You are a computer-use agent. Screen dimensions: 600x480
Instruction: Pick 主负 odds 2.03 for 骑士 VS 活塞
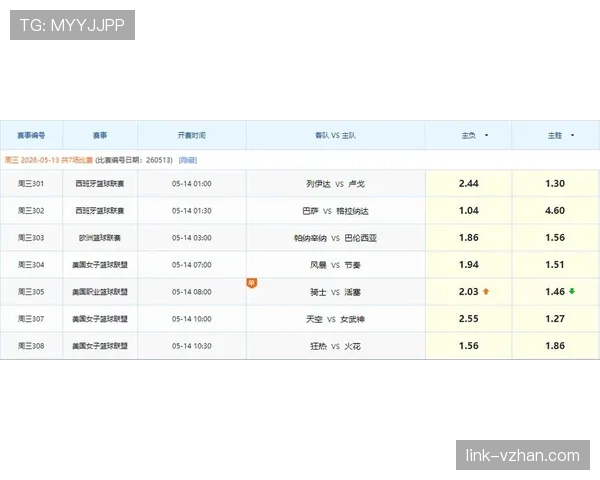[x=469, y=292]
